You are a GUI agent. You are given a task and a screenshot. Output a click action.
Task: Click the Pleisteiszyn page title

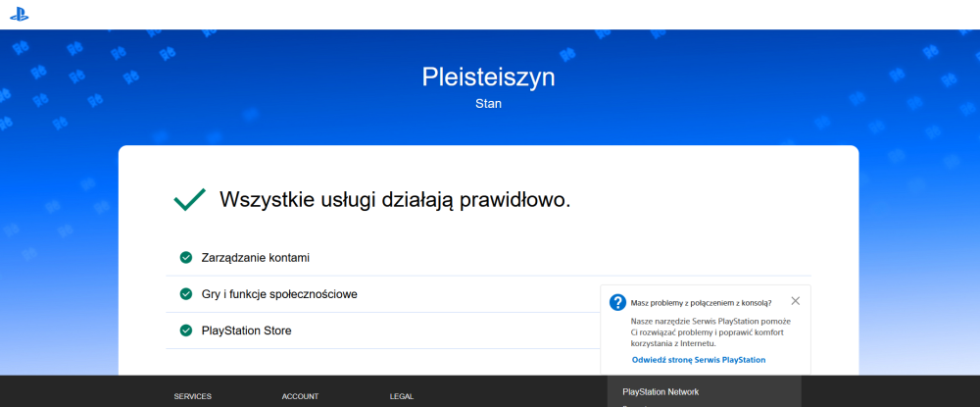(x=488, y=76)
